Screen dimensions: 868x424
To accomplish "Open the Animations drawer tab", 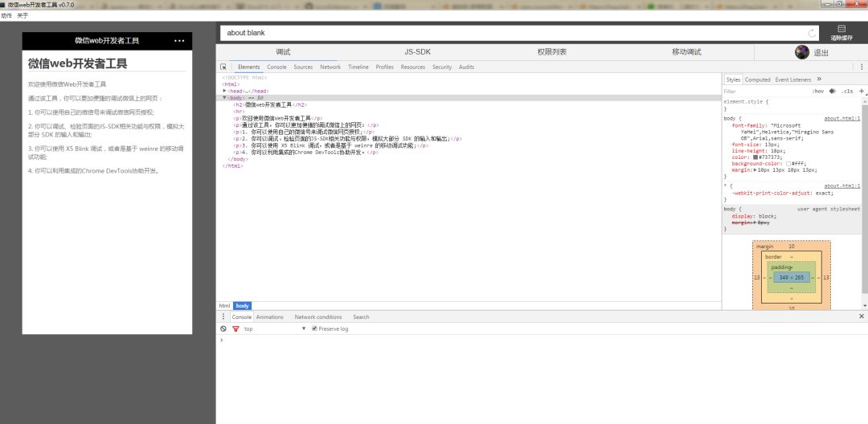I will pos(269,316).
